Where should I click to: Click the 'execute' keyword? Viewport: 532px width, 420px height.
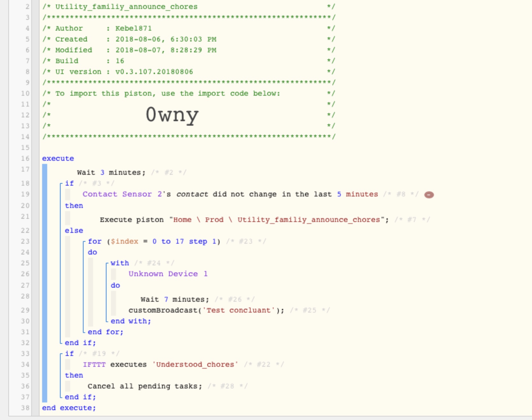point(58,158)
